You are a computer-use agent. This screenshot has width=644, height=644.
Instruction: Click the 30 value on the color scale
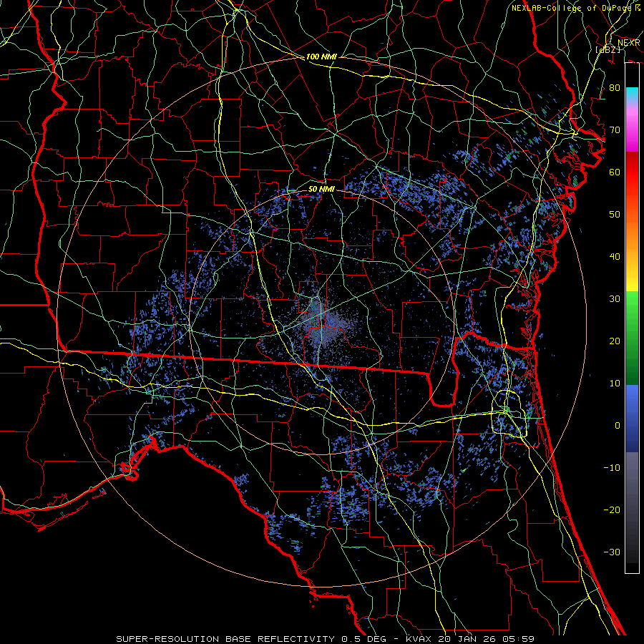tap(615, 299)
